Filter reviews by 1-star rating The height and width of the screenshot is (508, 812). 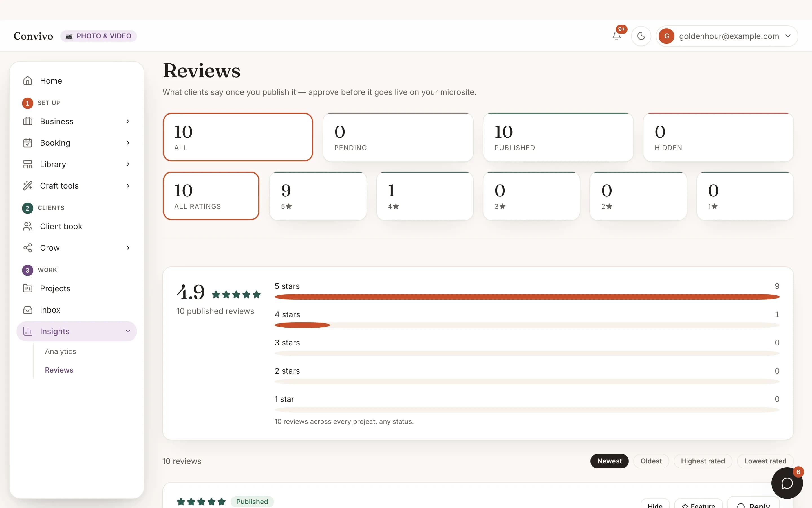pos(745,196)
